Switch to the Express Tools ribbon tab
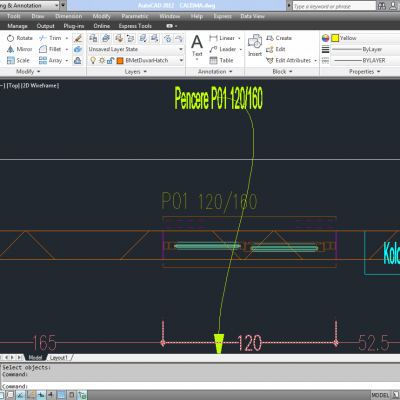Viewport: 400px width, 400px height. coord(135,26)
